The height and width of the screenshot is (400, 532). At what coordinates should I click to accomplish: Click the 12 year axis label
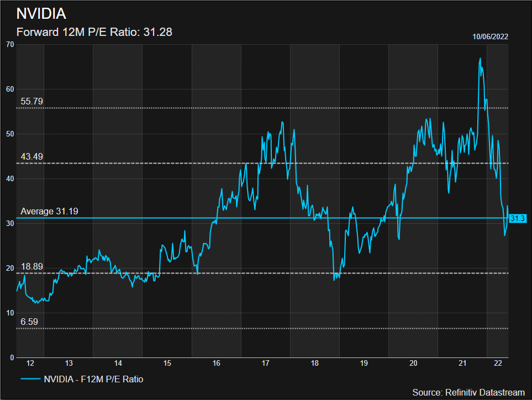coord(30,364)
